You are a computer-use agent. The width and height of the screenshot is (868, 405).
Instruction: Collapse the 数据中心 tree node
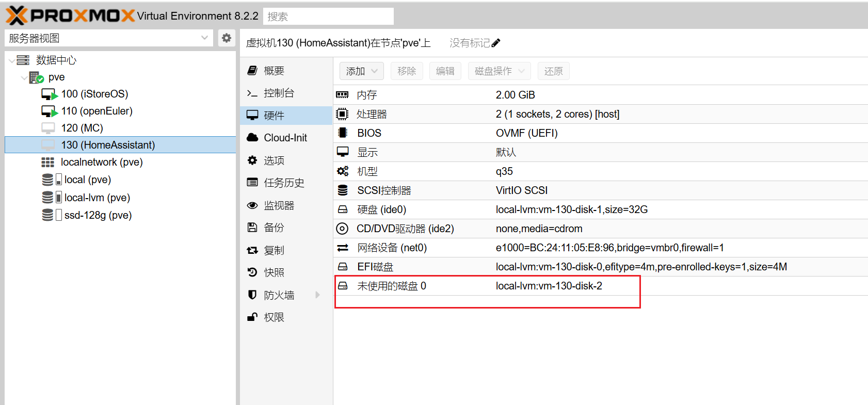(x=12, y=60)
